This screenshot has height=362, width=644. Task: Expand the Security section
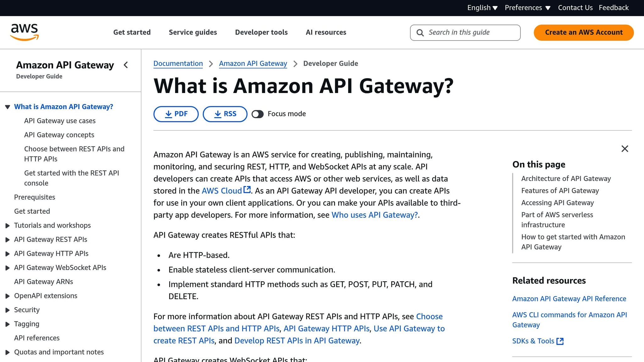click(8, 310)
